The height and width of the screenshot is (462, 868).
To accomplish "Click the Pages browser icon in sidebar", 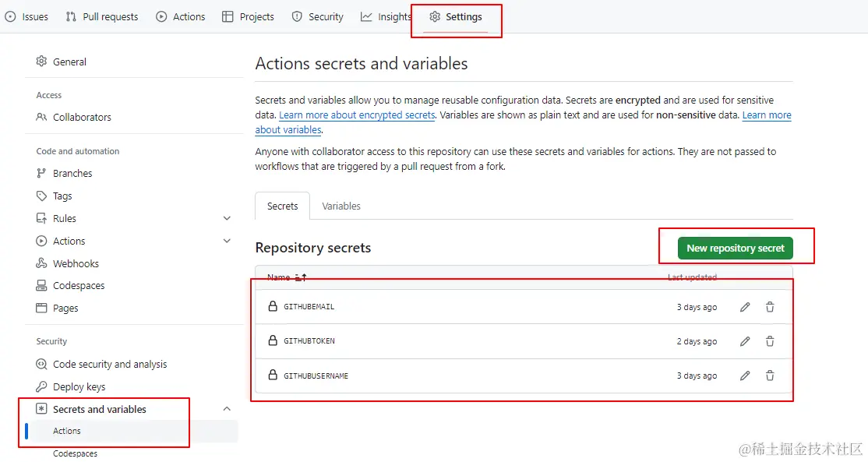I will [x=41, y=308].
